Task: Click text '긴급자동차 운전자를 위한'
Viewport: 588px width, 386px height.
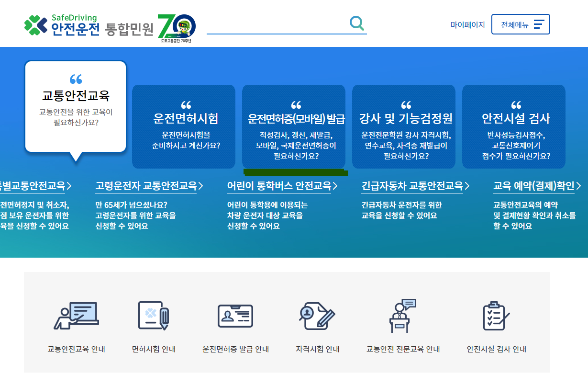Action: (401, 205)
